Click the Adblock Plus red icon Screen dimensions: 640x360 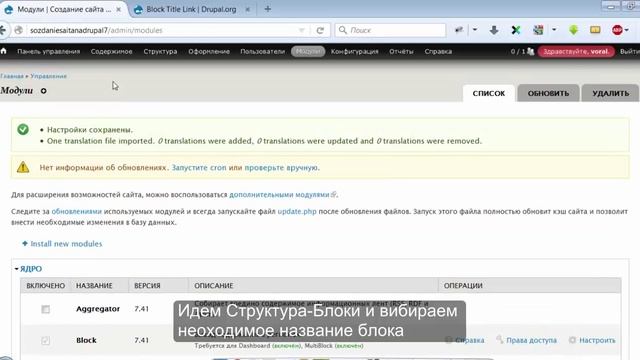617,30
